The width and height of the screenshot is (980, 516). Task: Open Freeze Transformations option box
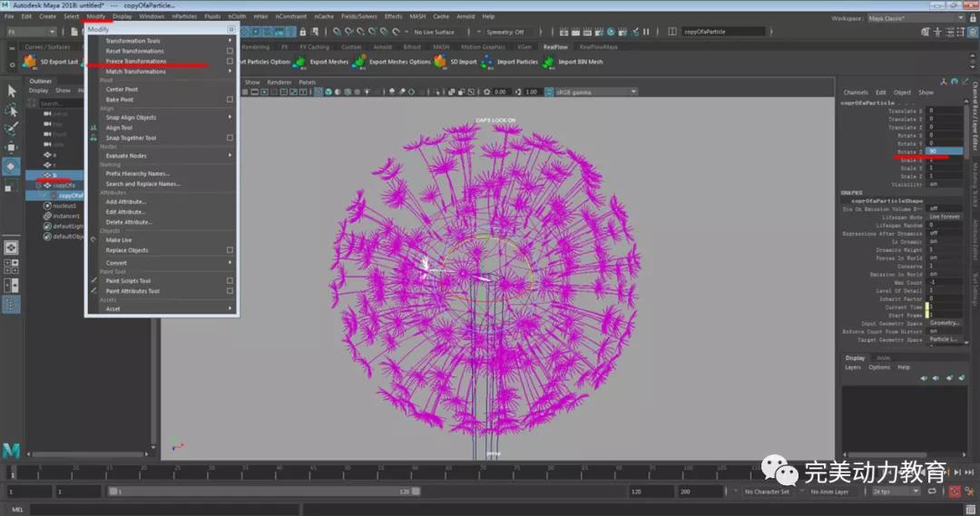230,62
